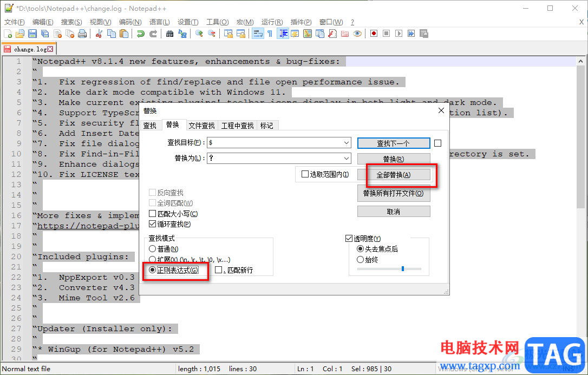Screen dimensions: 588x375
Task: Click 替换所有打开文件 button
Action: tap(394, 193)
